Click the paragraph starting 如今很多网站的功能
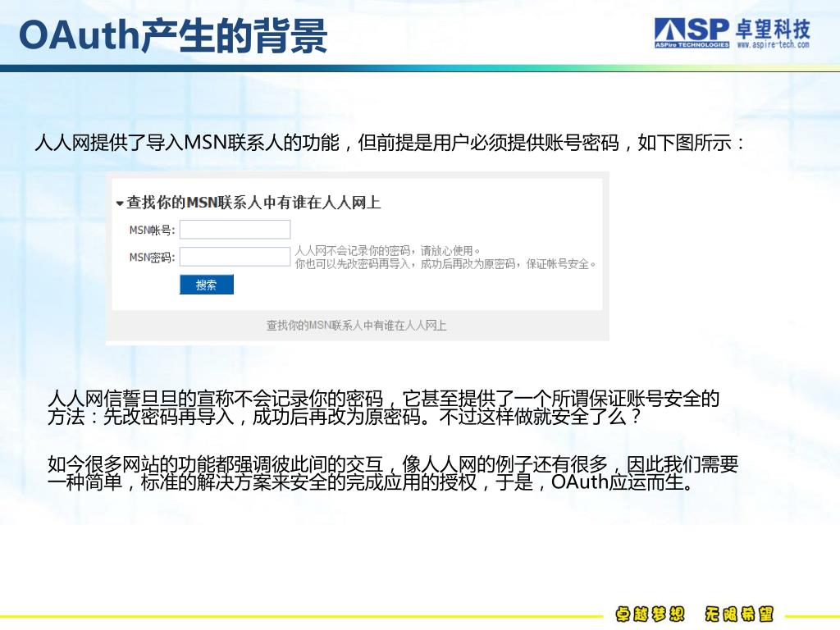 pos(393,473)
